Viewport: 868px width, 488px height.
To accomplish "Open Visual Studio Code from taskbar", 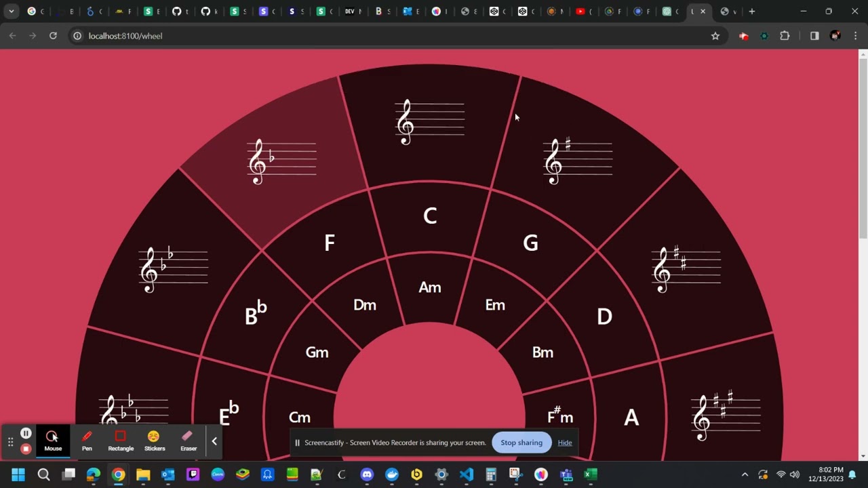I will point(466,474).
